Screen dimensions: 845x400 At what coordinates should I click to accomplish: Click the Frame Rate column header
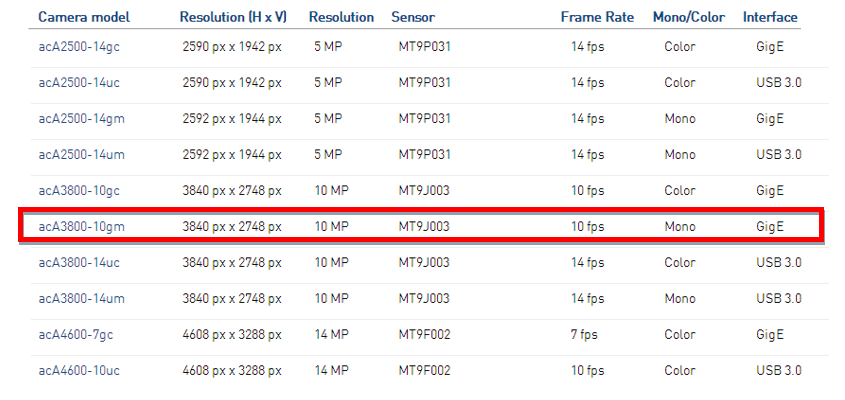pos(597,17)
